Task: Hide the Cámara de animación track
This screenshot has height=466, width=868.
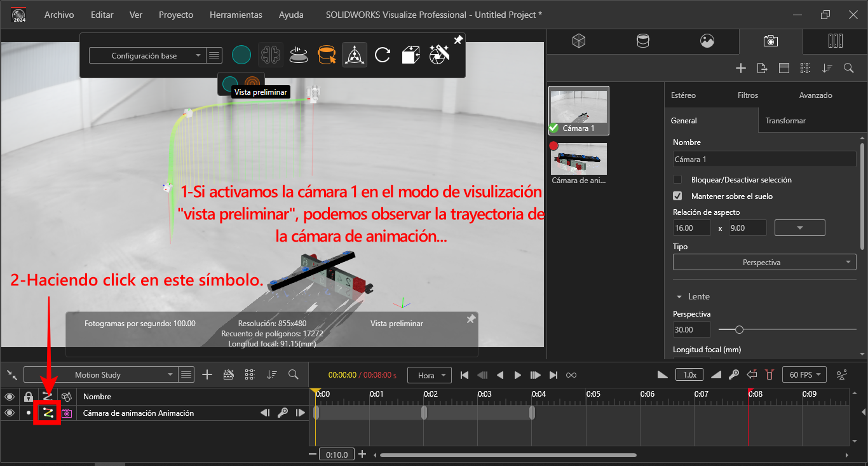Action: click(x=10, y=413)
